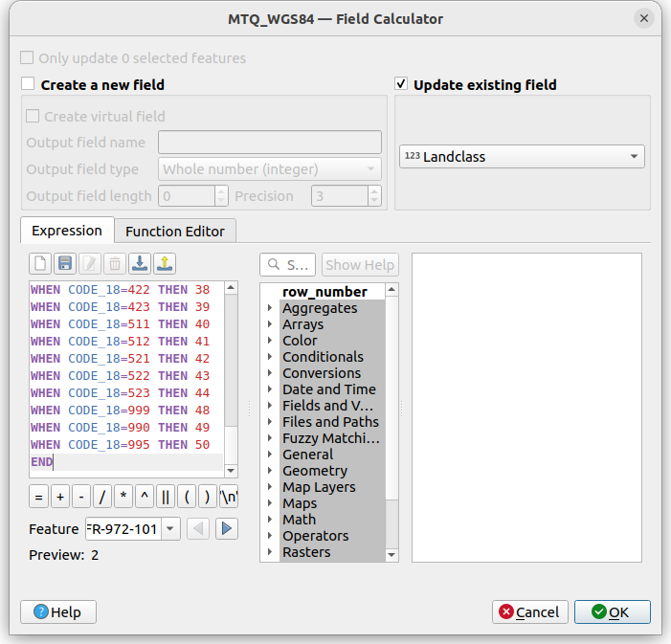Insert an opening parenthesis

pos(187,497)
